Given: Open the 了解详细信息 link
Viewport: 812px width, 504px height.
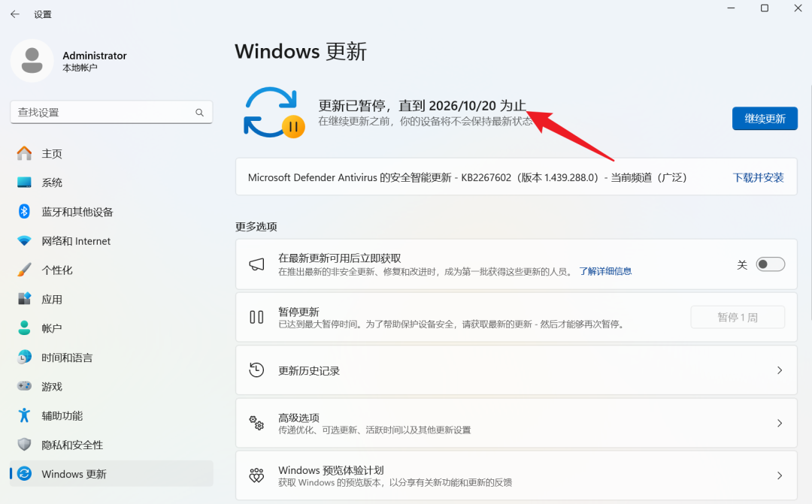Looking at the screenshot, I should click(x=605, y=271).
